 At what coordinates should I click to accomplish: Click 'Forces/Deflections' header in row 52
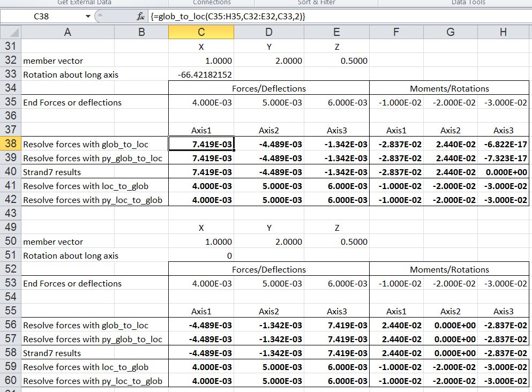[268, 269]
